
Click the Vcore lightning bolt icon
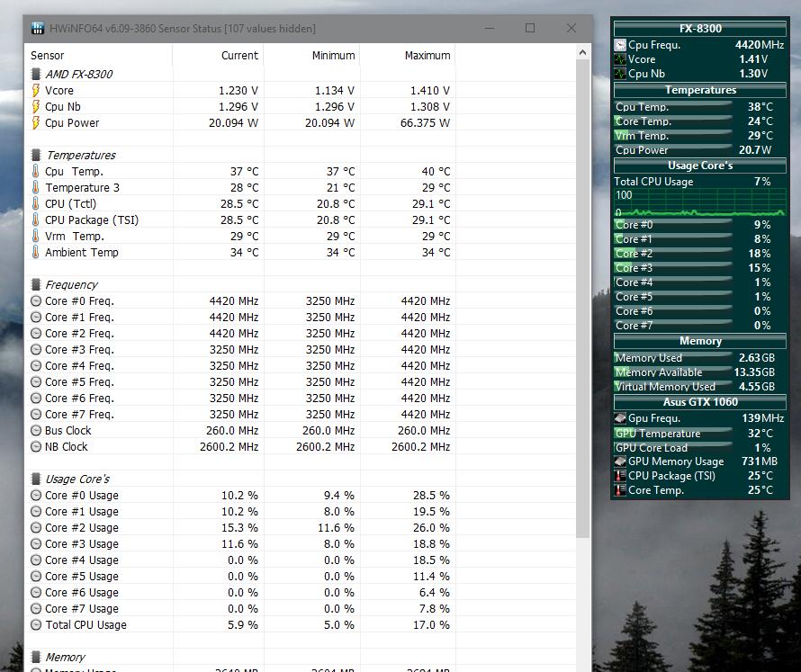tap(36, 90)
